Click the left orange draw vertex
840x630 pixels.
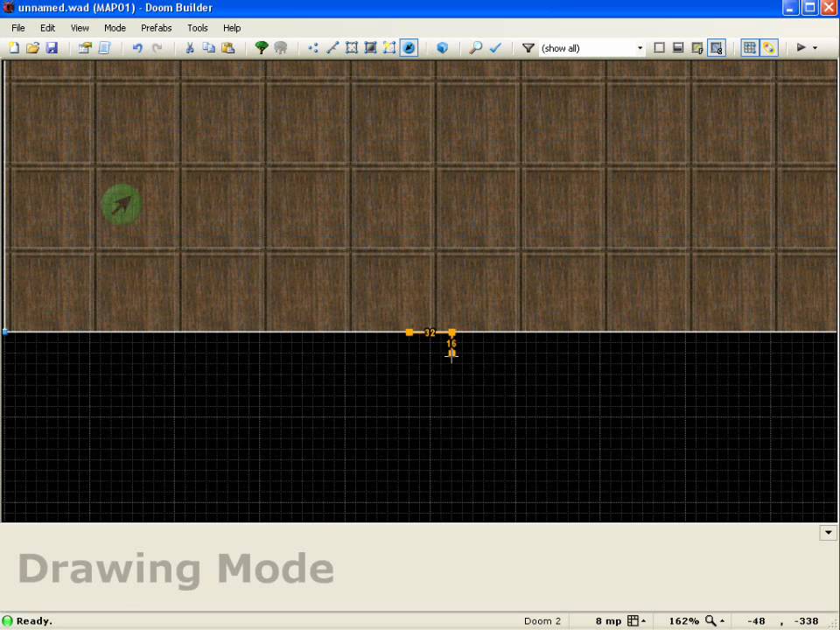(409, 332)
